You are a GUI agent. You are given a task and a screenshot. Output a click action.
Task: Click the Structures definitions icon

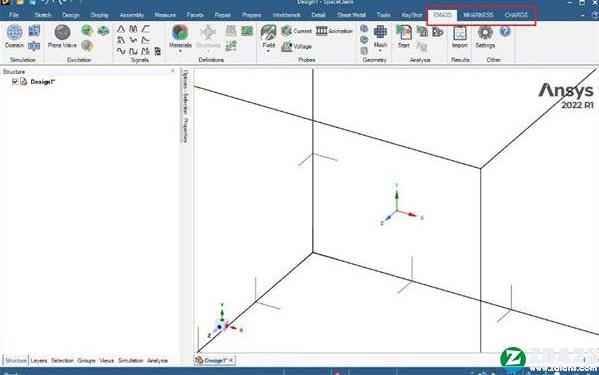click(208, 32)
